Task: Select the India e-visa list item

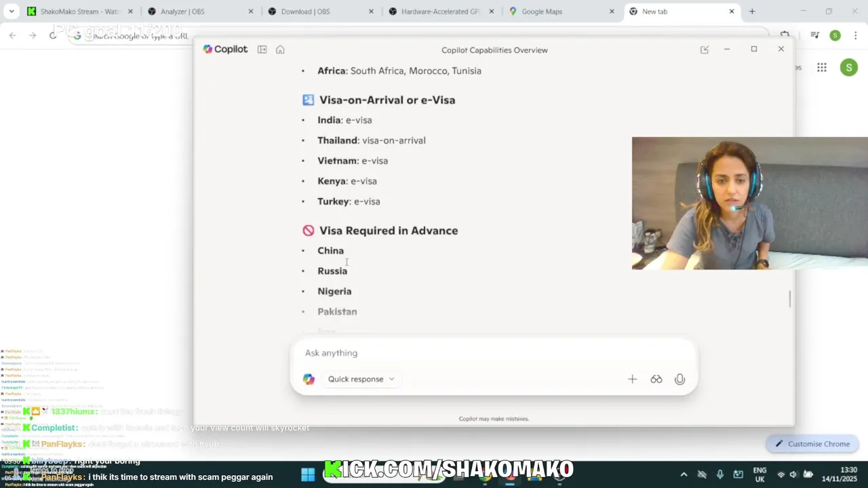Action: click(x=344, y=120)
